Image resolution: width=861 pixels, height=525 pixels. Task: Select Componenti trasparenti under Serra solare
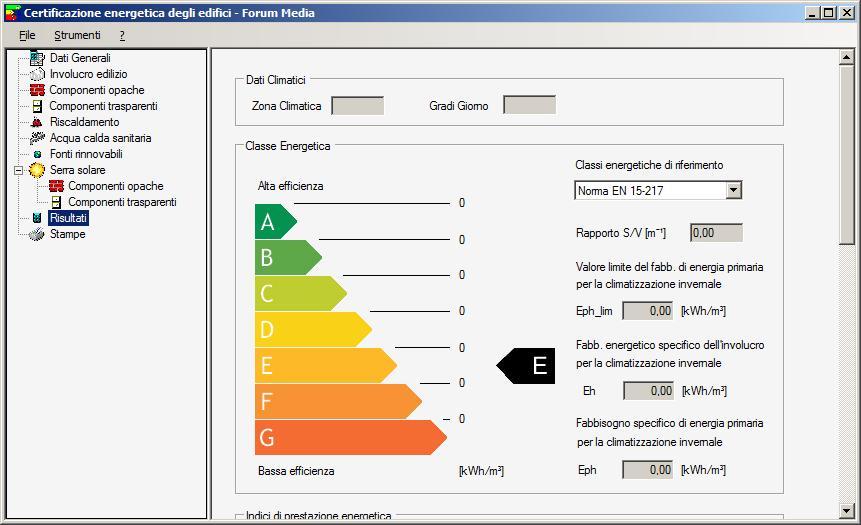pos(121,202)
